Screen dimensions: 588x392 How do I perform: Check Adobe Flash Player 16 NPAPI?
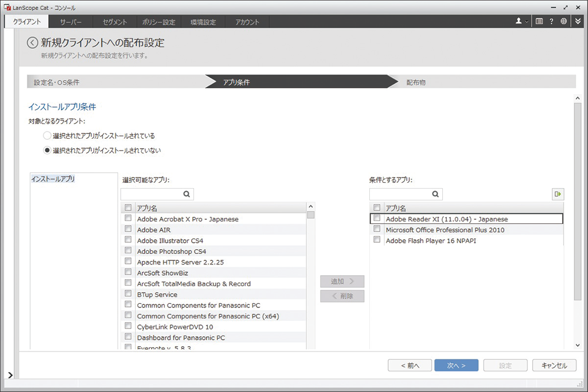coord(377,240)
